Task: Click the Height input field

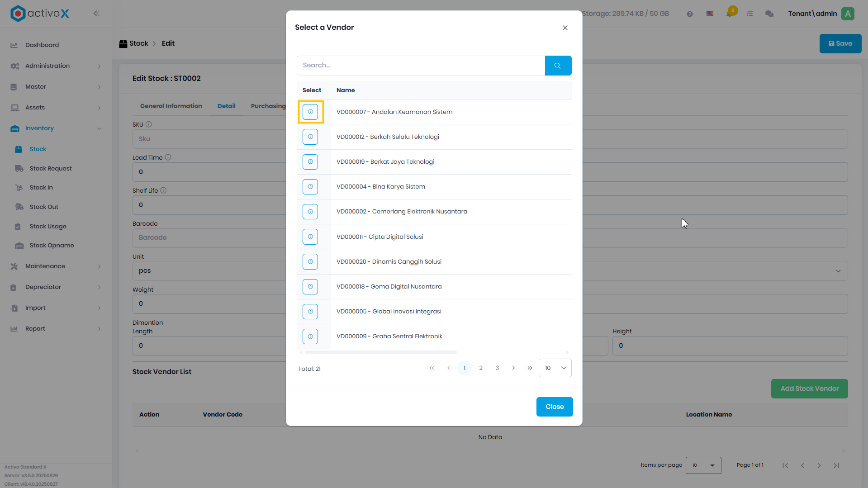Action: [730, 346]
